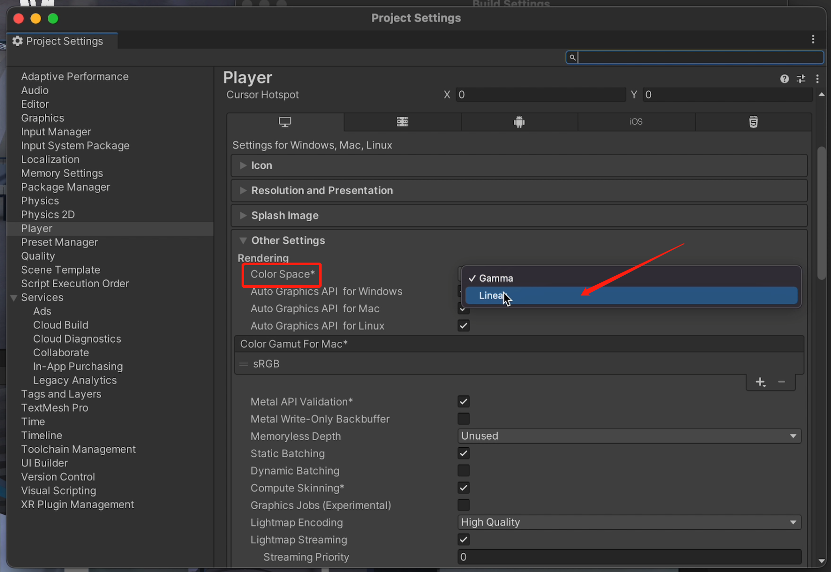Screen dimensions: 832x572
Task: Disable the Metal API Validation checkbox
Action: pyautogui.click(x=464, y=402)
